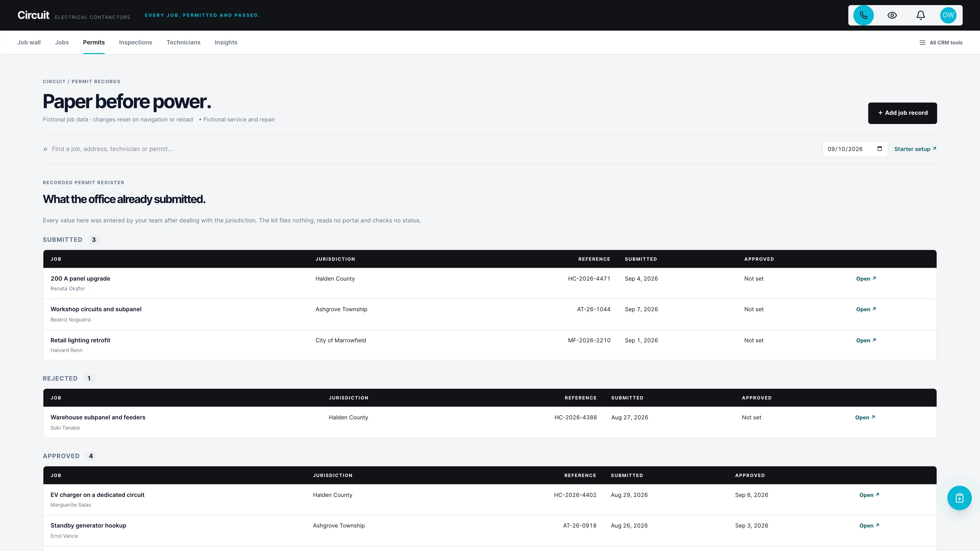Click technician name Errol Vance
Screen dimensions: 980x551
(x=64, y=536)
